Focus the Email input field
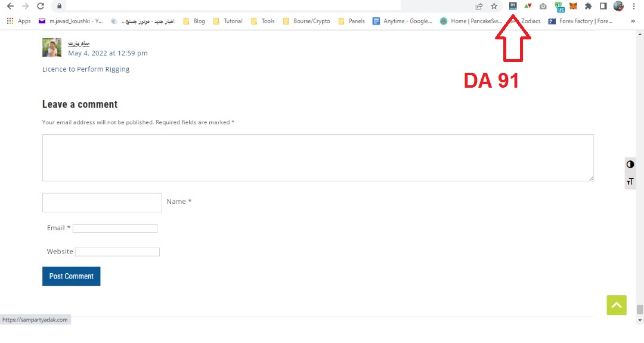This screenshot has height=343, width=644. tap(115, 228)
